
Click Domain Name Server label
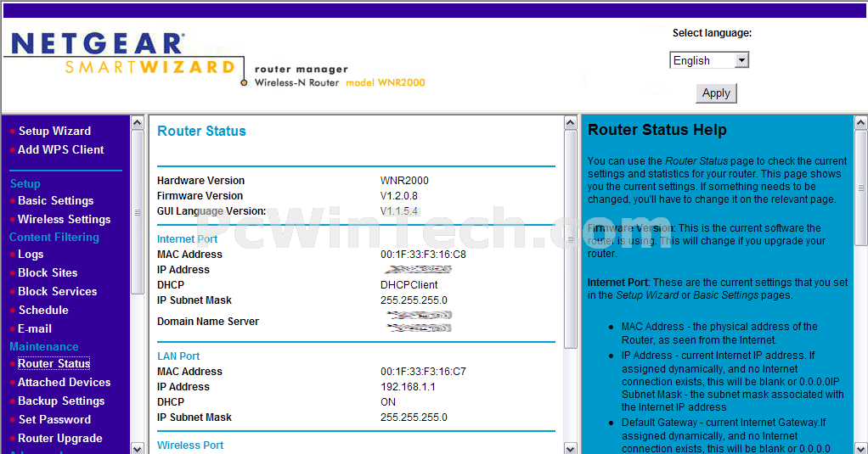pos(208,322)
